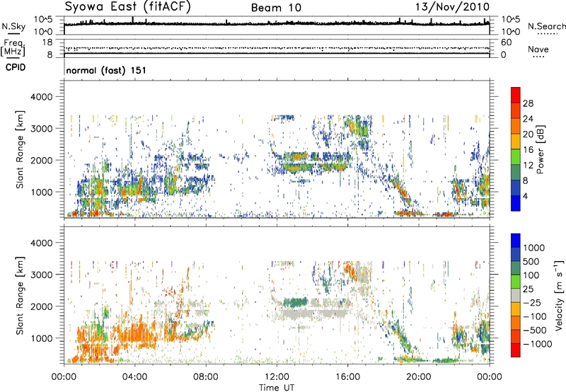Click the 'Nave' legend label
This screenshot has width=566, height=392.
pos(538,49)
